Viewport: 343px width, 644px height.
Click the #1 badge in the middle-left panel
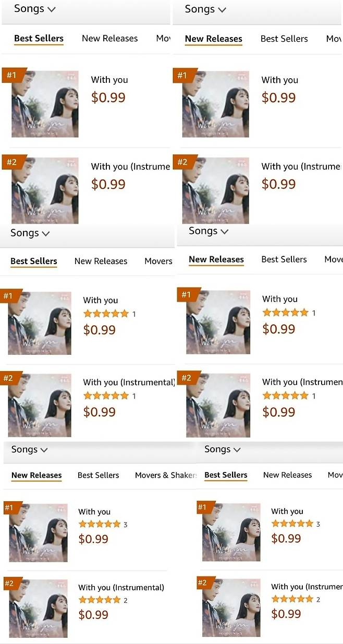8,296
